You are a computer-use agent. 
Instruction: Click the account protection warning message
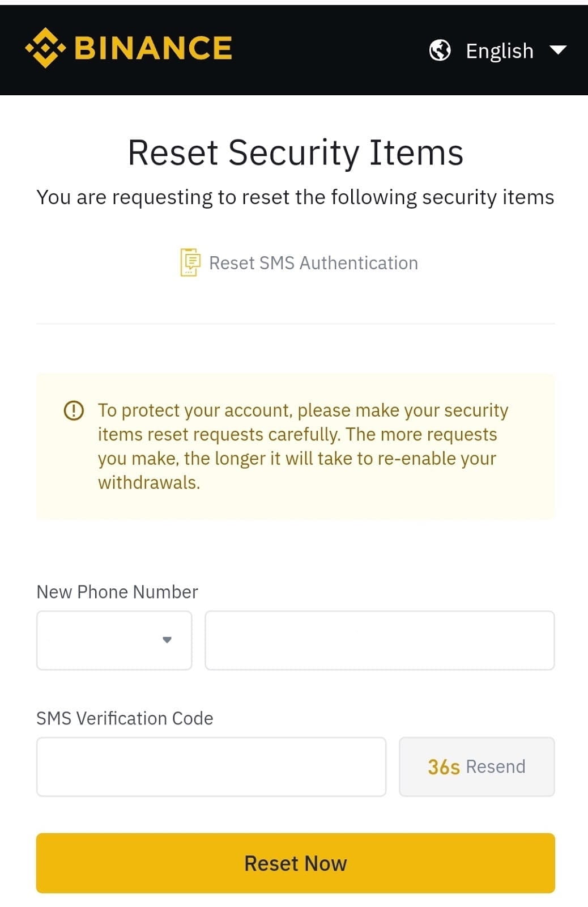(302, 446)
